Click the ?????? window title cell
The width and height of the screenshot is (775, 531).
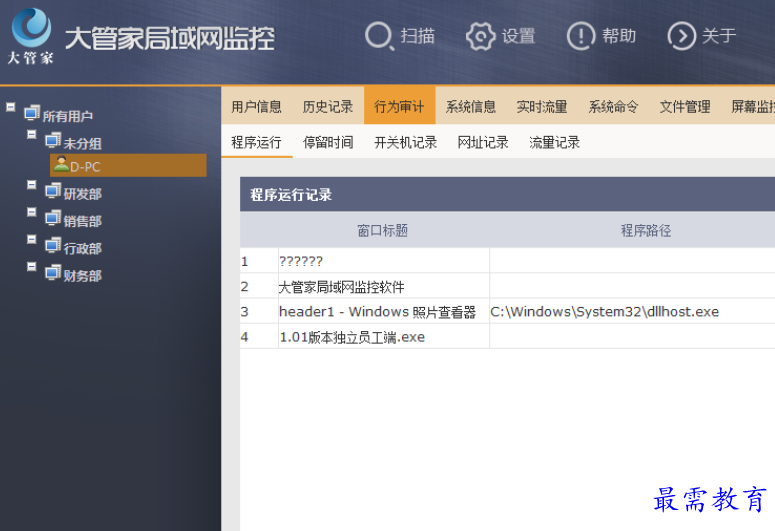tap(384, 261)
